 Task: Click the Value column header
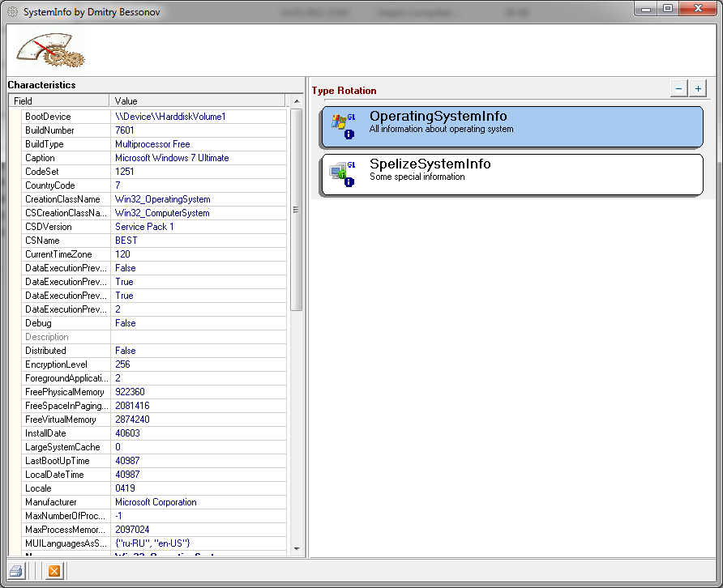[197, 101]
